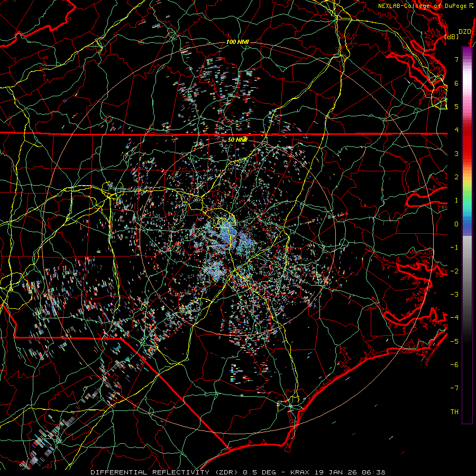
Task: Click the KRAX 19 JAN 26 06:38 timestamp
Action: click(337, 472)
